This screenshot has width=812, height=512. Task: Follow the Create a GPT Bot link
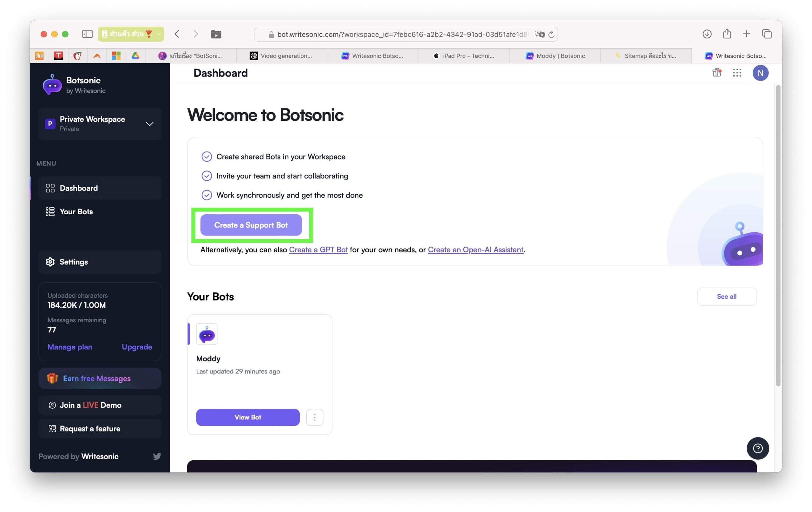pos(318,250)
